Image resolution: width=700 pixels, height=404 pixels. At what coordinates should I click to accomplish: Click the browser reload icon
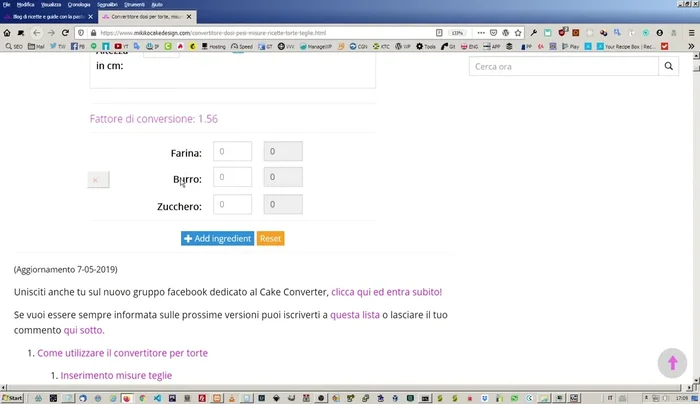click(65, 32)
